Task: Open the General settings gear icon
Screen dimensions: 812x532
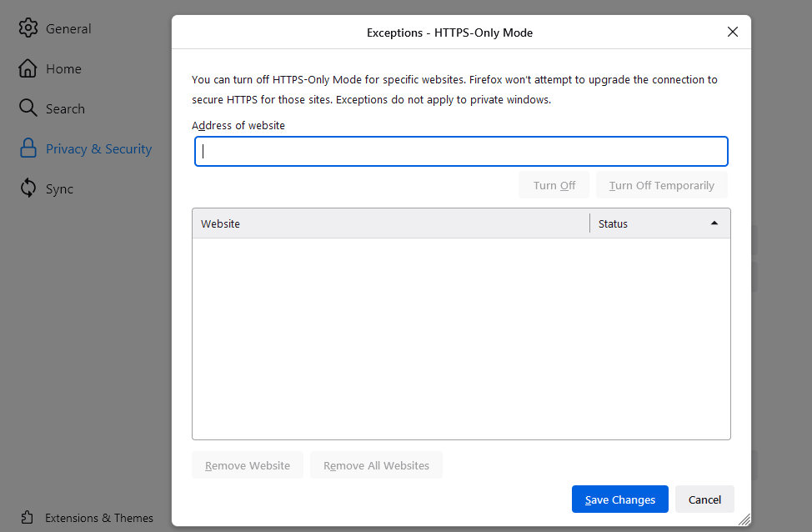Action: [28, 28]
